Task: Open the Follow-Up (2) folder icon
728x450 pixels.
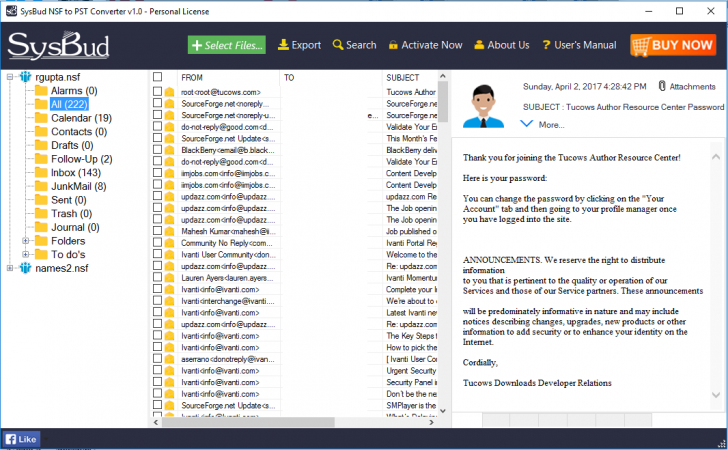Action: 41,159
